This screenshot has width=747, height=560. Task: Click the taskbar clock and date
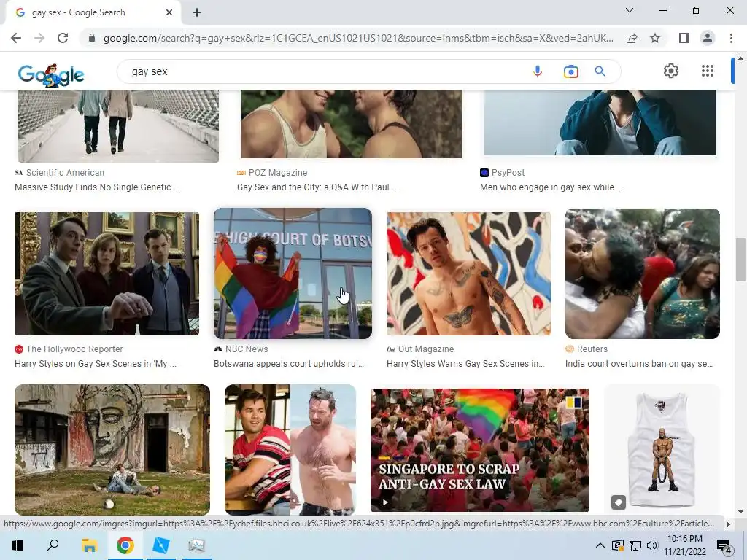pyautogui.click(x=684, y=545)
